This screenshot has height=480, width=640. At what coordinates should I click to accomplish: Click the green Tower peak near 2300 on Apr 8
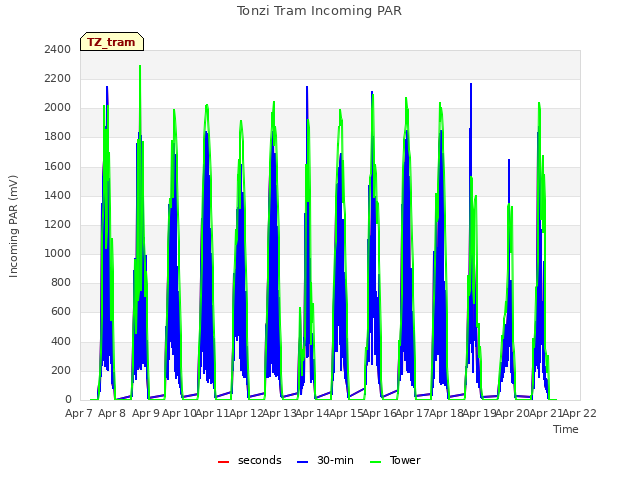(x=140, y=66)
